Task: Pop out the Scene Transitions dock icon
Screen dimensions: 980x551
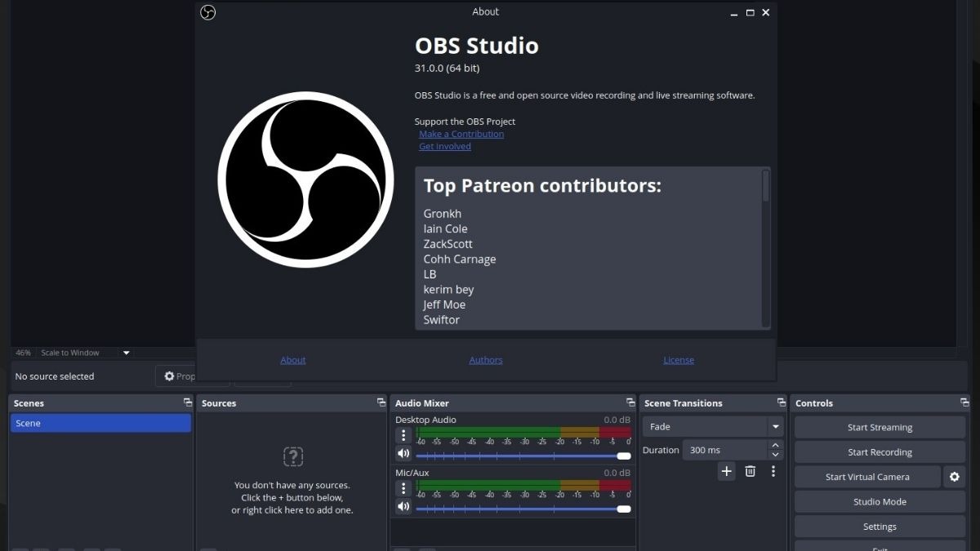Action: pyautogui.click(x=781, y=402)
